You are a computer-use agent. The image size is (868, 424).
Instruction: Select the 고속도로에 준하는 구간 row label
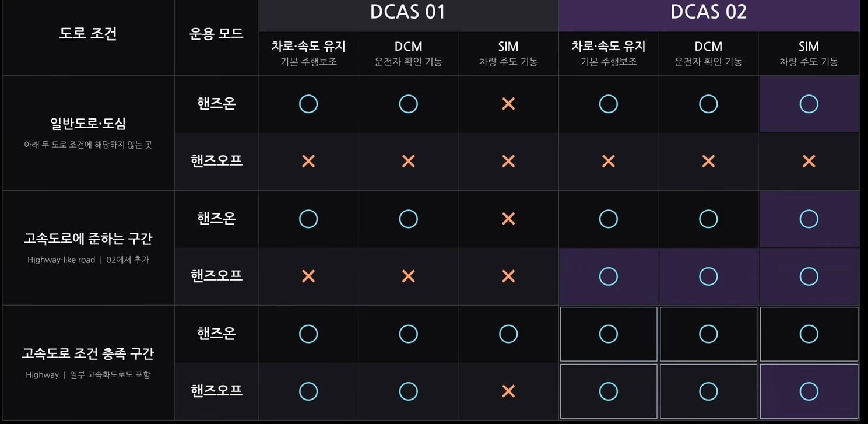coord(88,239)
